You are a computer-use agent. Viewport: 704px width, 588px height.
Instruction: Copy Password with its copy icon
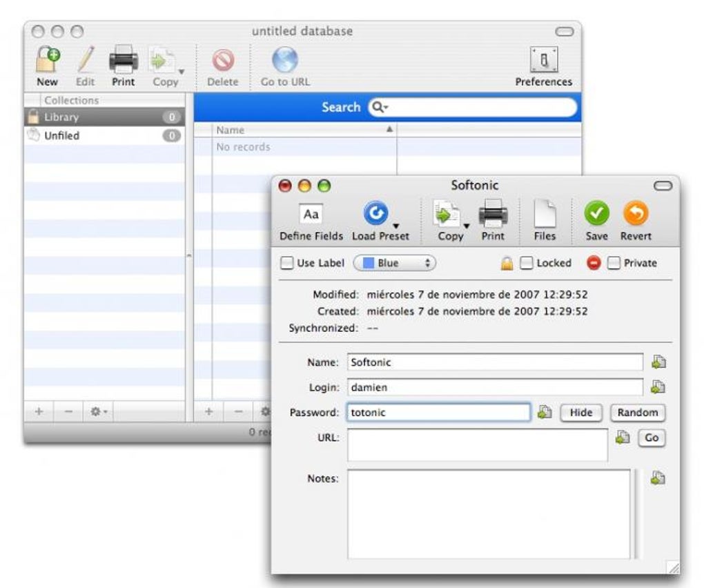pyautogui.click(x=545, y=412)
